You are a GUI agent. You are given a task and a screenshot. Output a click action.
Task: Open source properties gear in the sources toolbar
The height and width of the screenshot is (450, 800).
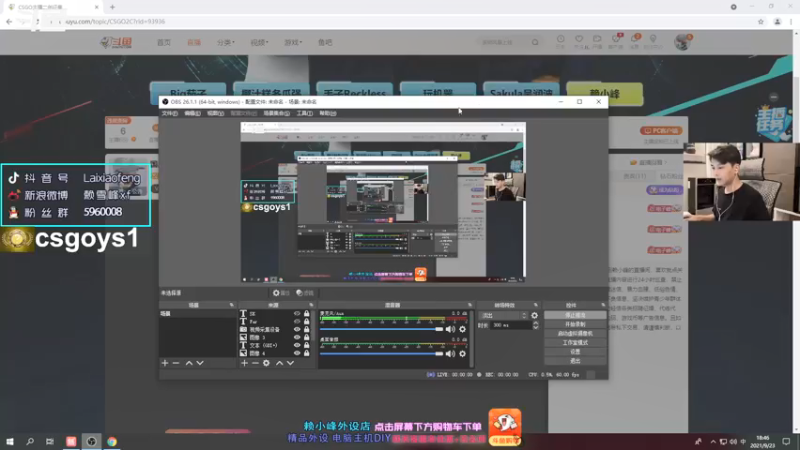click(266, 363)
